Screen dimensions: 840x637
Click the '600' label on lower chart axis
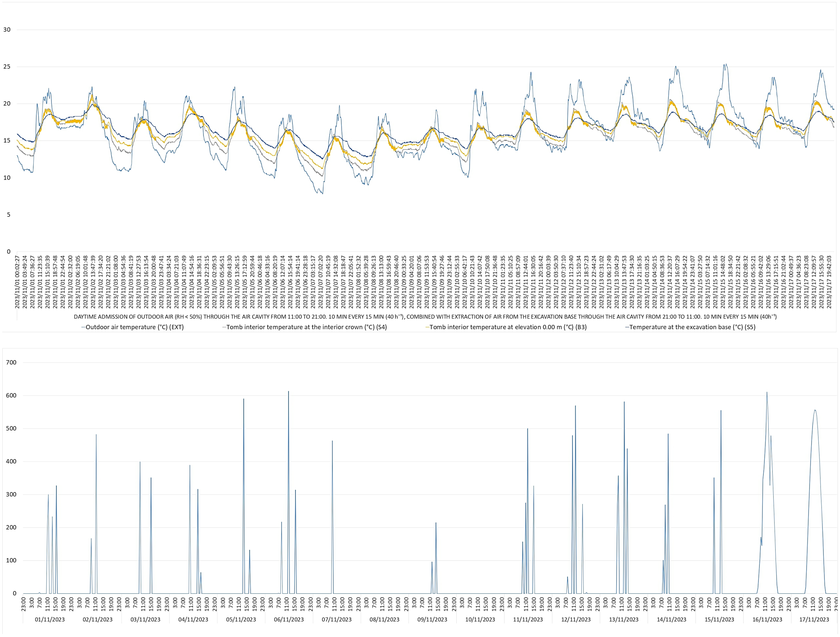11,395
